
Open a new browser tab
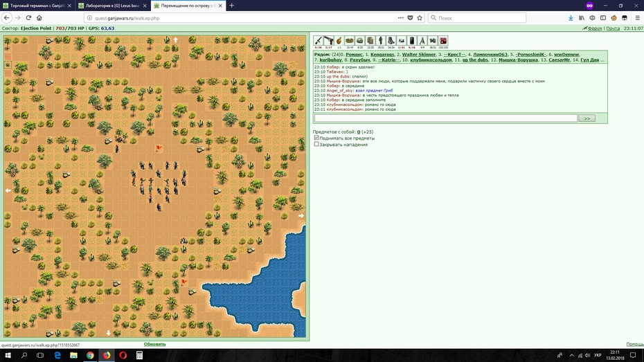[232, 6]
